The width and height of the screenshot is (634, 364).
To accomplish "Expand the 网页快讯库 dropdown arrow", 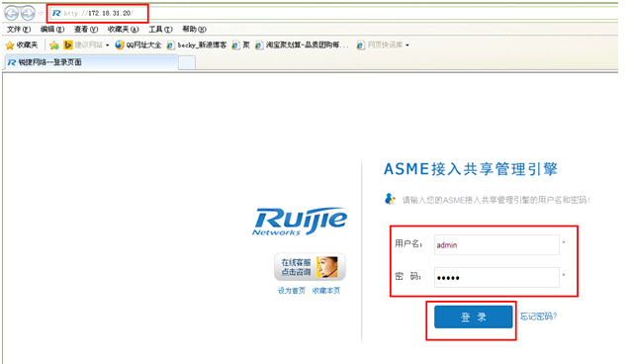I will tap(408, 45).
